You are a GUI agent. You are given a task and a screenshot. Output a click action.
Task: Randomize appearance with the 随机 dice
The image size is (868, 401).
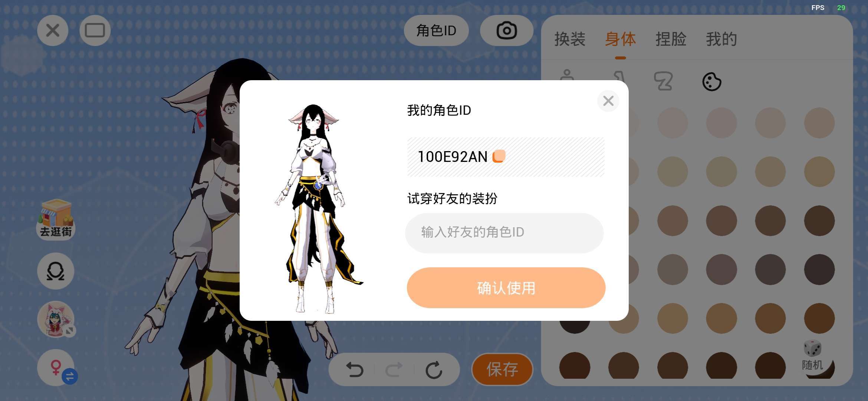pyautogui.click(x=812, y=356)
